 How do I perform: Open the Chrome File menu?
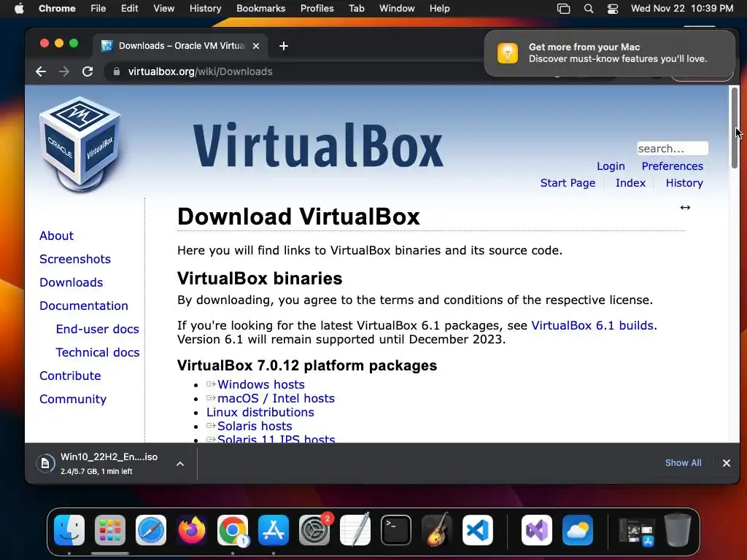pos(98,8)
